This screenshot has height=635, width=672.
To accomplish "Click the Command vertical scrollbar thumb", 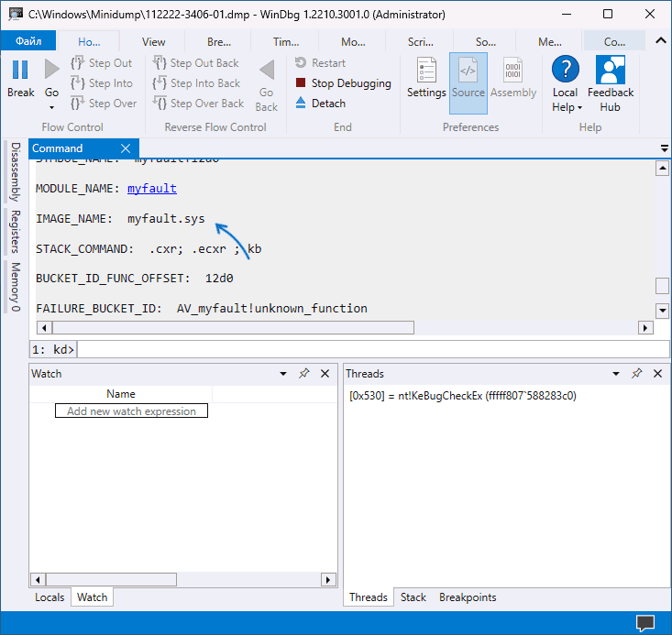I will click(x=662, y=286).
